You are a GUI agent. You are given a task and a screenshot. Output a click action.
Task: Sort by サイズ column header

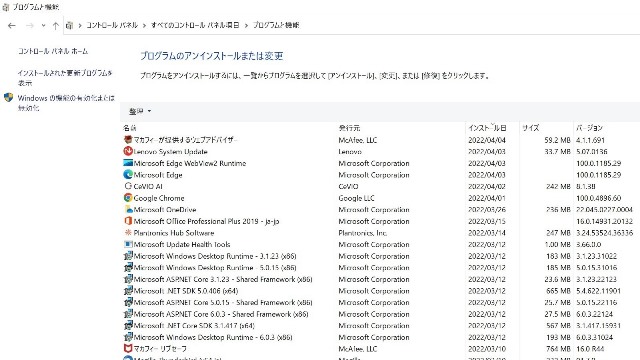point(531,128)
